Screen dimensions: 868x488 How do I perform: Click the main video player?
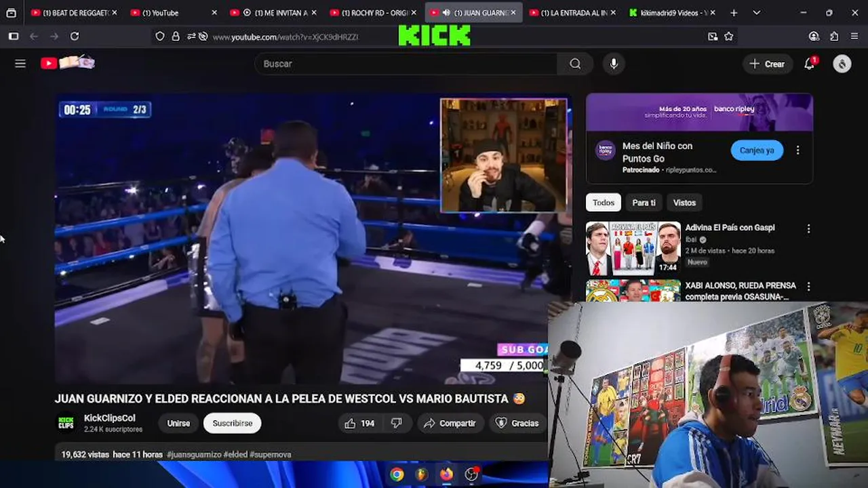[313, 239]
